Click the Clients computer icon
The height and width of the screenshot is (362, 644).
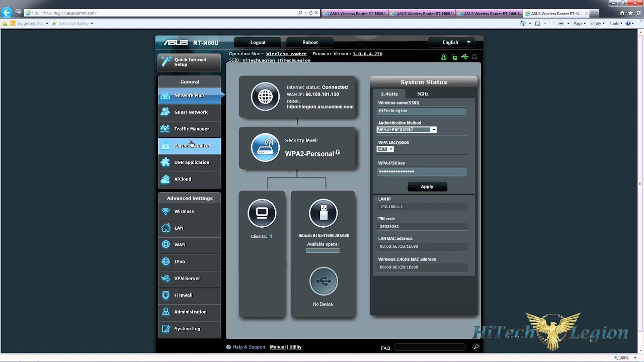coord(262,213)
